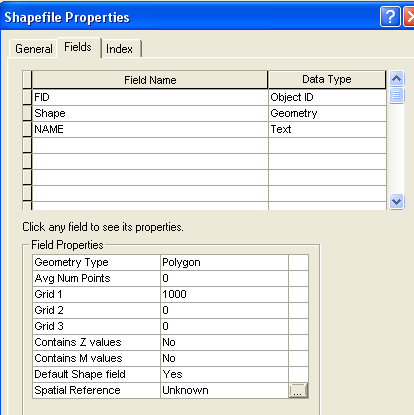Click the Contains M values label

tap(96, 358)
